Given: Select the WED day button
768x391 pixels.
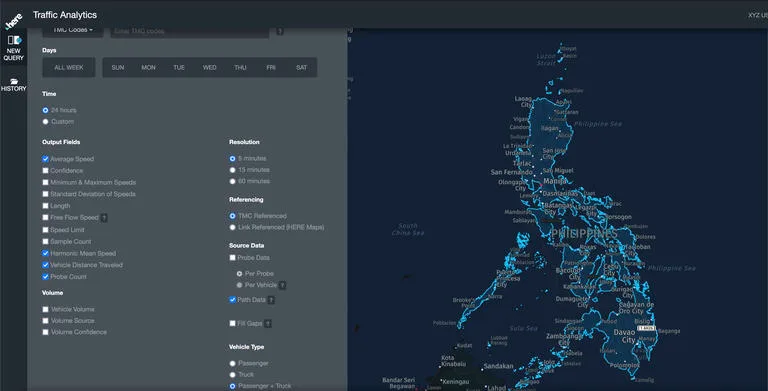Looking at the screenshot, I should (x=210, y=68).
